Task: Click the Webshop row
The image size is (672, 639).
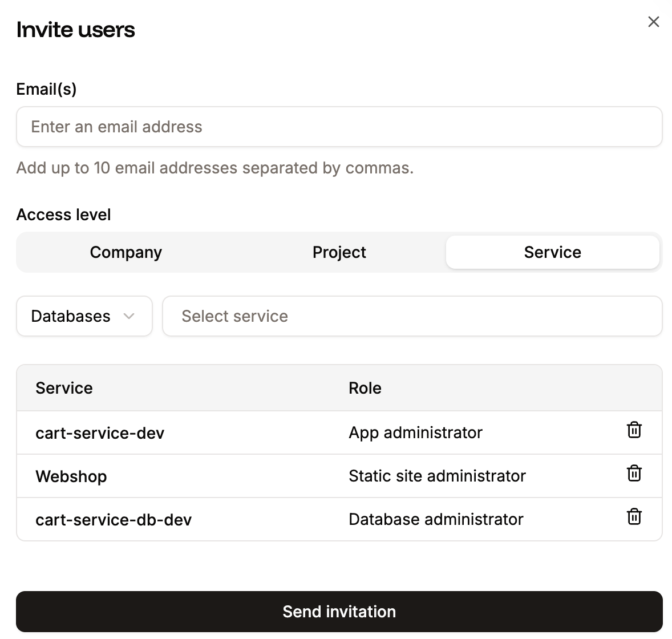Action: (71, 476)
